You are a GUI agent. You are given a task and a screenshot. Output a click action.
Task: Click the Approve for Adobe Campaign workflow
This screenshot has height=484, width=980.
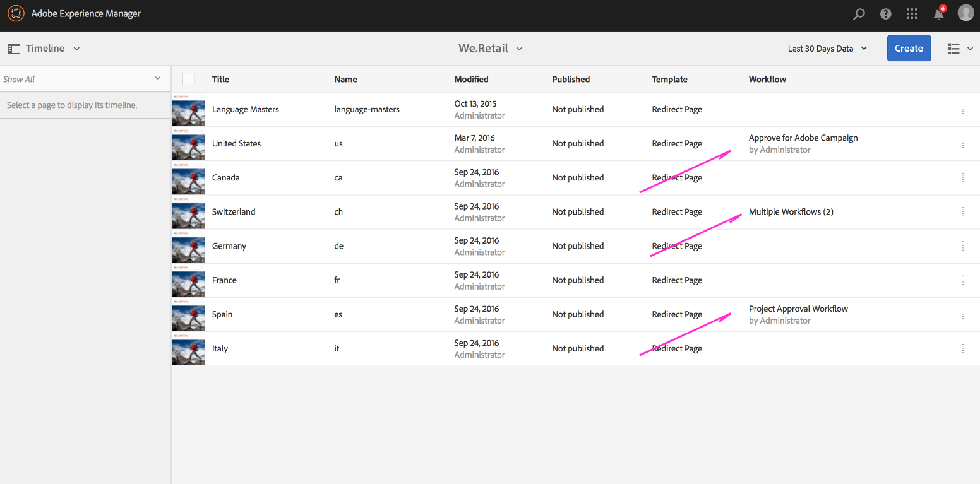click(803, 138)
